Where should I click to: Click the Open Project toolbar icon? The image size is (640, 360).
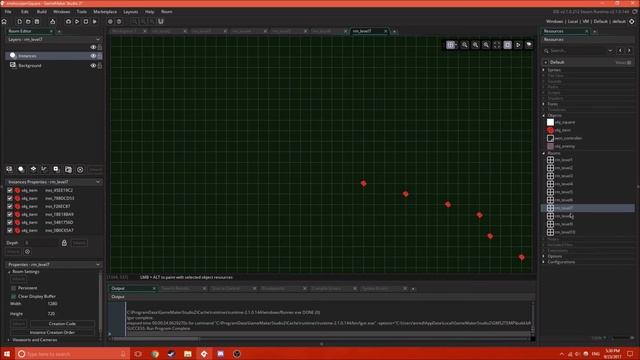pos(28,21)
